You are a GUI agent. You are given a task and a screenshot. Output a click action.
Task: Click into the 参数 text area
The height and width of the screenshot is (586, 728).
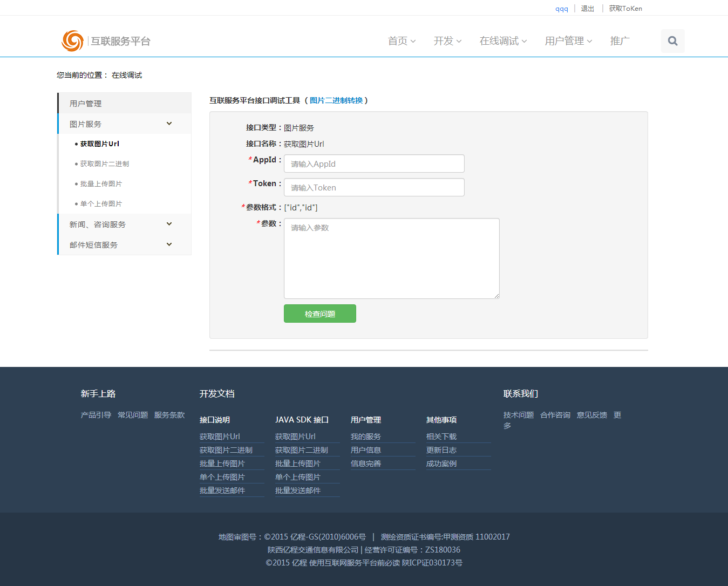tap(391, 258)
